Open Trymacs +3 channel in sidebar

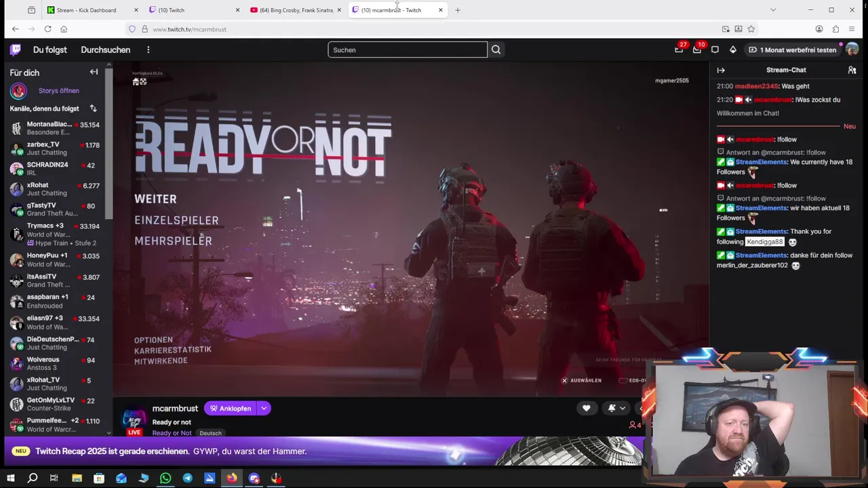tap(55, 234)
